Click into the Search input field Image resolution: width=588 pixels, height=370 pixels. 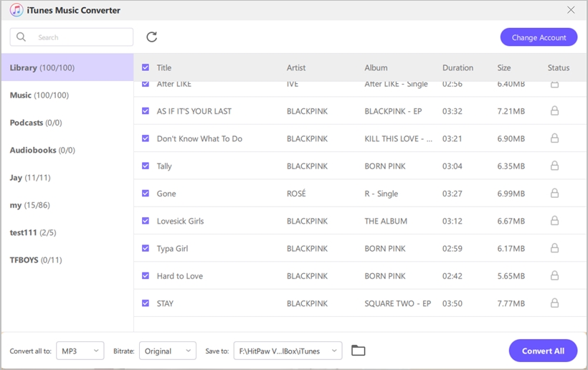pos(72,37)
